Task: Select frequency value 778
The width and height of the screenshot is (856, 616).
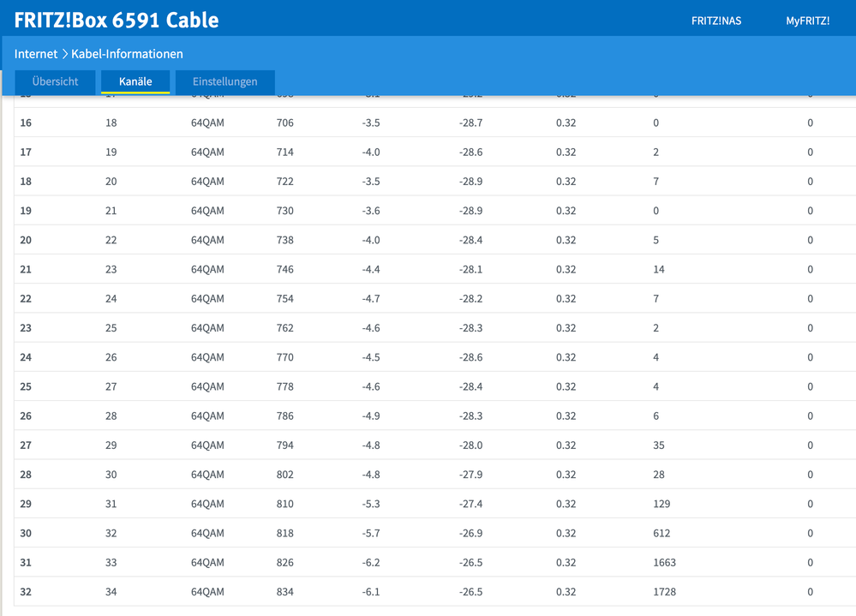Action: 285,387
